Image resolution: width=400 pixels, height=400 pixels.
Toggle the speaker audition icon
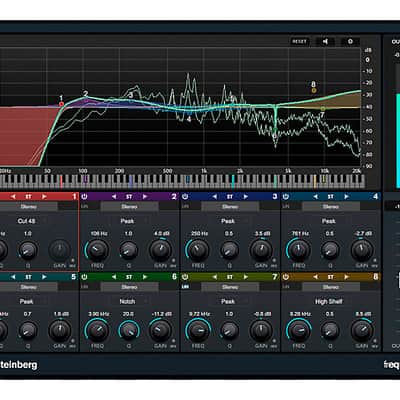tap(325, 41)
